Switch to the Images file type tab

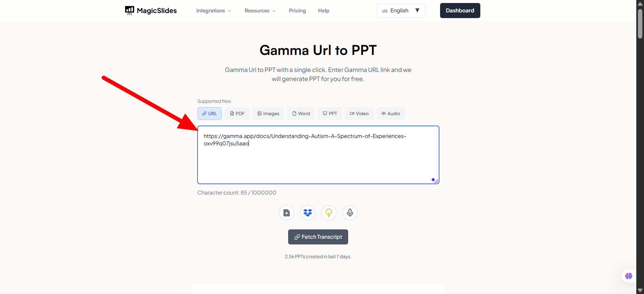coord(268,114)
